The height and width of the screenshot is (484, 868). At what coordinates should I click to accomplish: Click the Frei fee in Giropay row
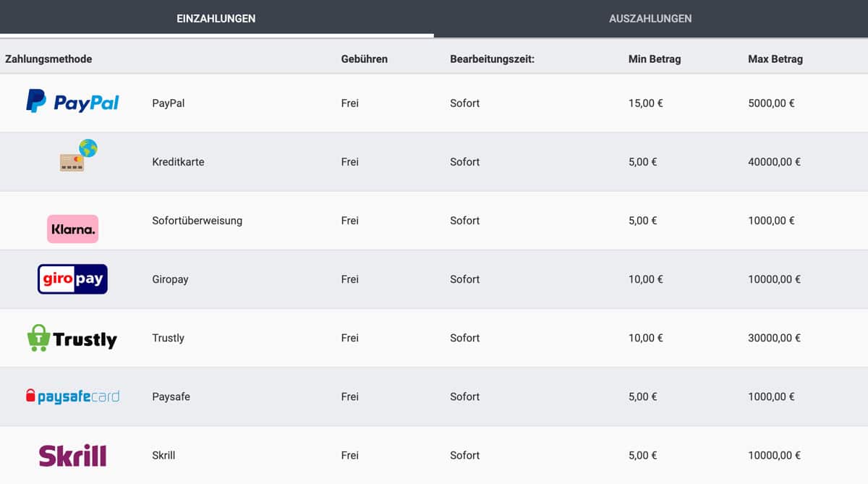pyautogui.click(x=350, y=279)
